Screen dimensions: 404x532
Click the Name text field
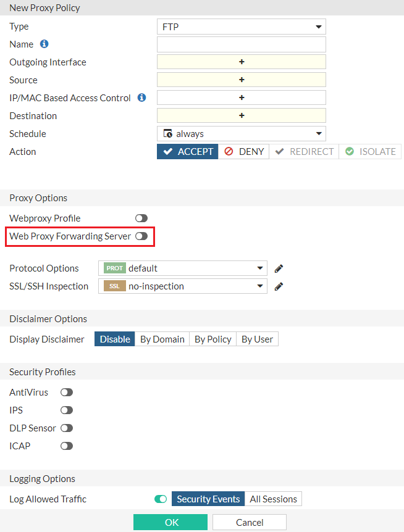point(241,44)
